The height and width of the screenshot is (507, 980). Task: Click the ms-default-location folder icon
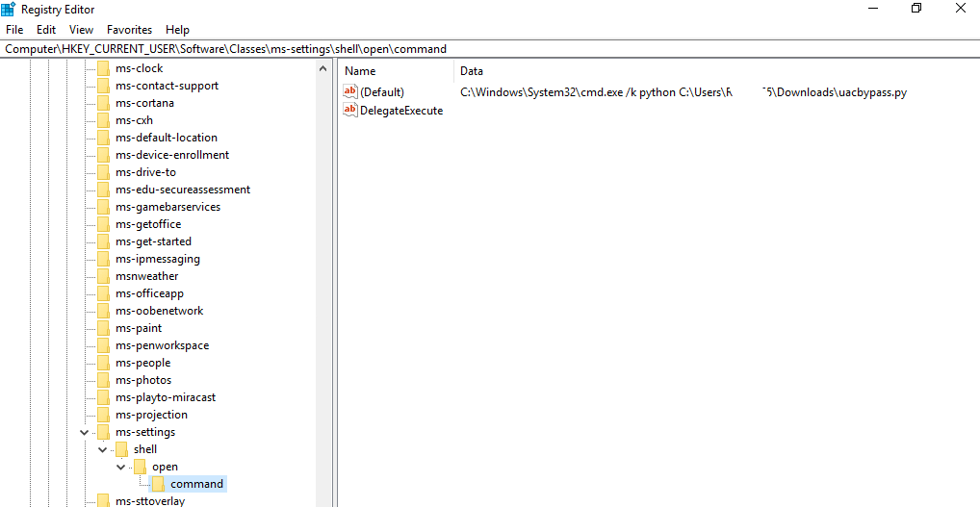click(x=103, y=138)
